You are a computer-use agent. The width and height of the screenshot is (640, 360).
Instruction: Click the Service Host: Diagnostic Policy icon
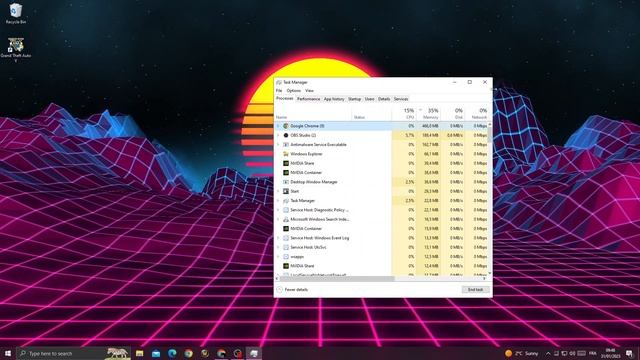click(286, 210)
